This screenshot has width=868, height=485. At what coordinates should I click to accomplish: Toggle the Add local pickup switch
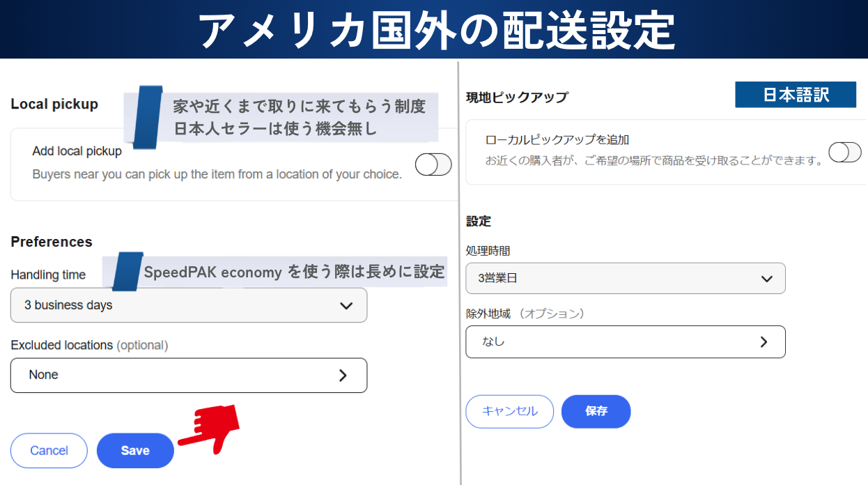pos(433,164)
